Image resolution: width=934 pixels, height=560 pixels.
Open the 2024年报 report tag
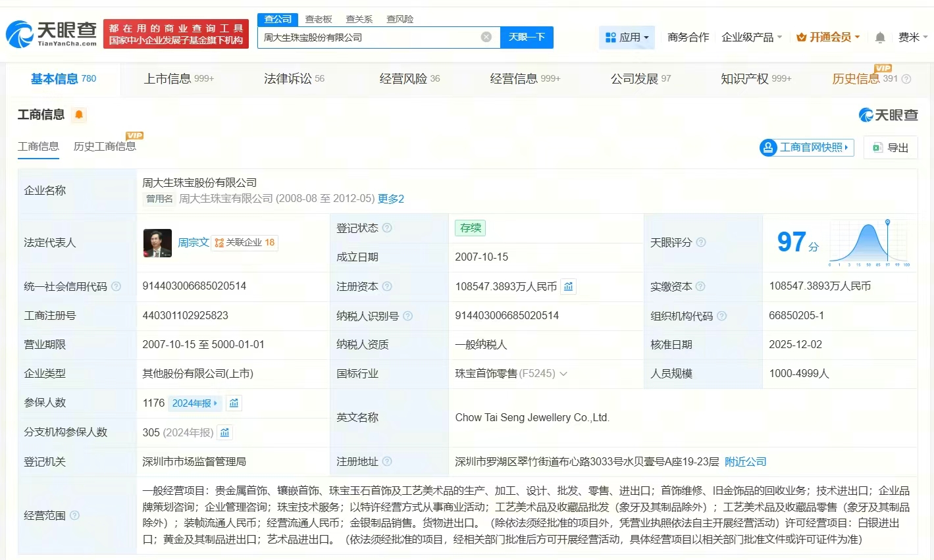pyautogui.click(x=195, y=403)
